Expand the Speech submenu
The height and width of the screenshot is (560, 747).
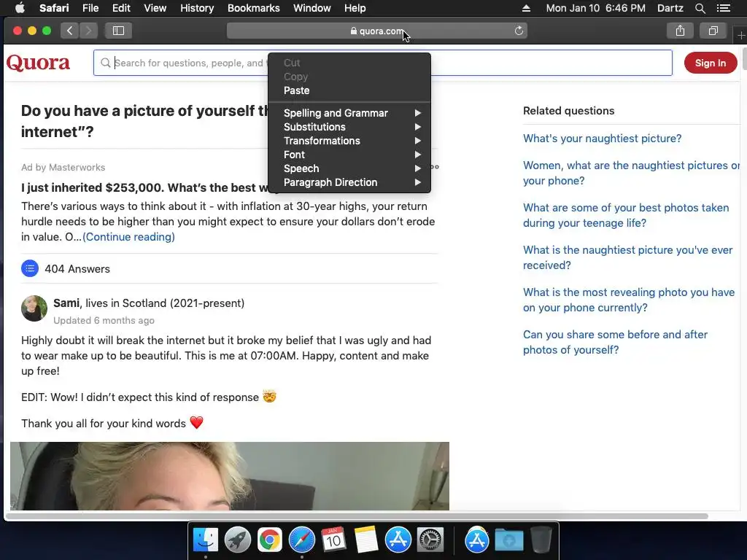349,168
